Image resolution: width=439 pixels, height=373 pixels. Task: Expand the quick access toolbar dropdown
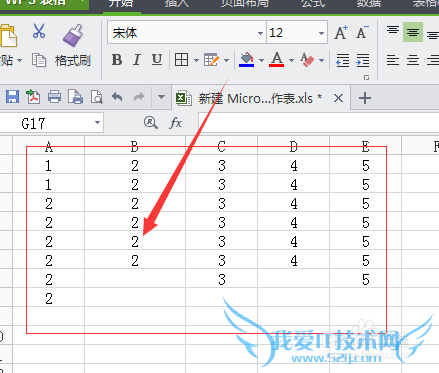pos(161,97)
